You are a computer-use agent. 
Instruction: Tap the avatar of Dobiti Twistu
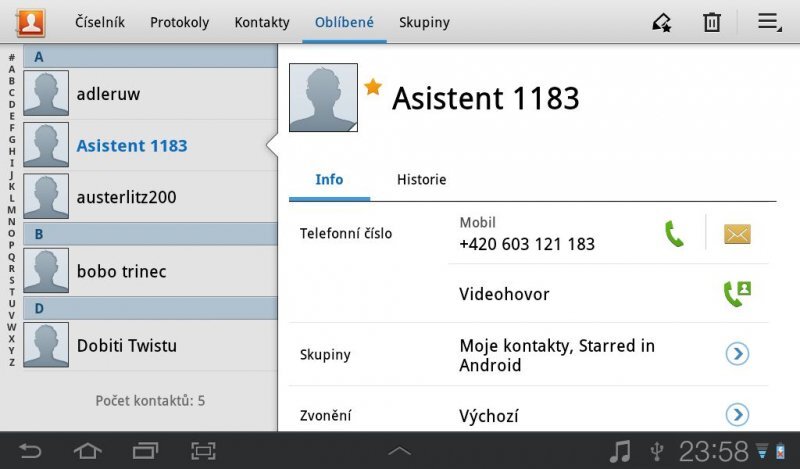tap(46, 345)
